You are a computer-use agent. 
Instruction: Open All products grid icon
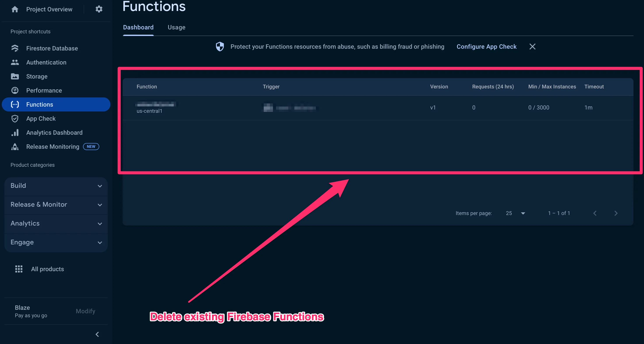(19, 269)
